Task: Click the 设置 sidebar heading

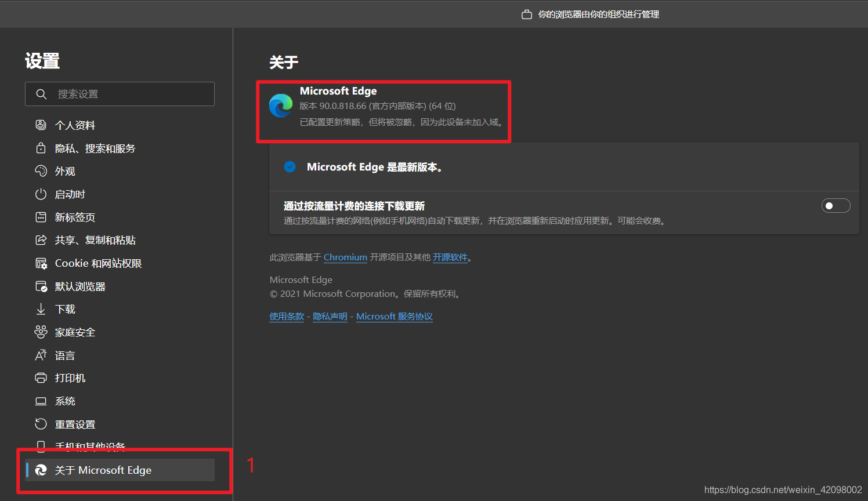Action: click(x=42, y=61)
